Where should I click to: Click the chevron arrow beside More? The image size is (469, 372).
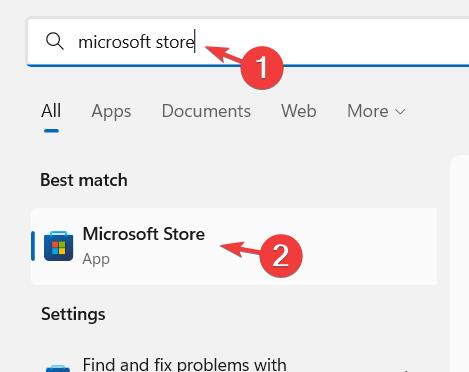400,112
